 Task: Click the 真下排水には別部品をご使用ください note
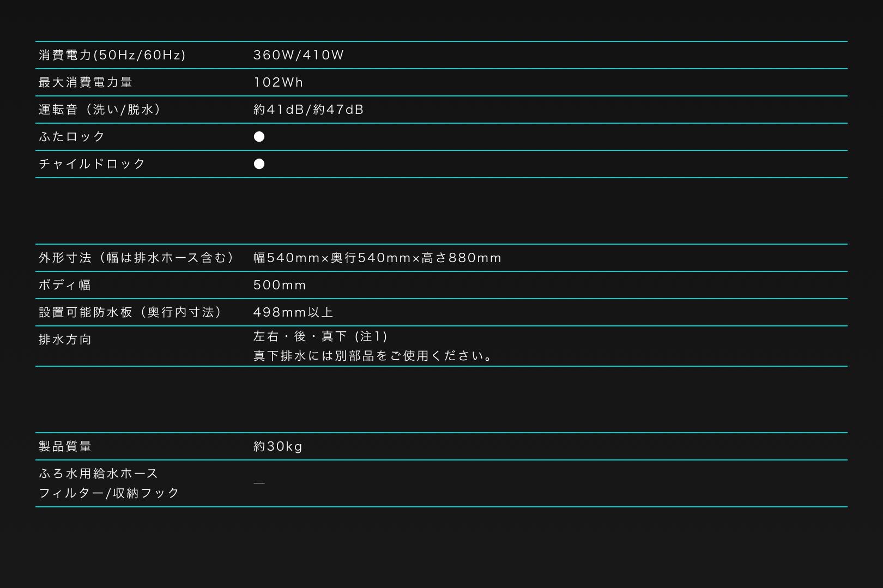coord(374,356)
